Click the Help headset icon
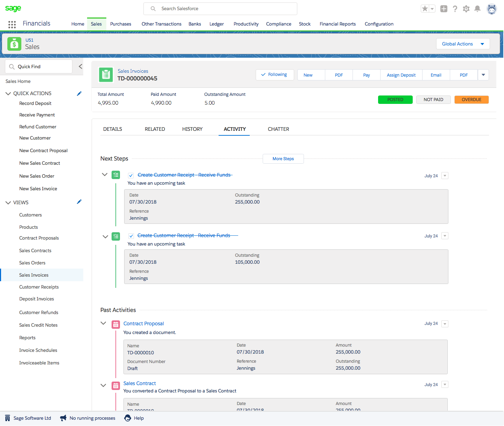The height and width of the screenshot is (426, 504). tap(128, 418)
